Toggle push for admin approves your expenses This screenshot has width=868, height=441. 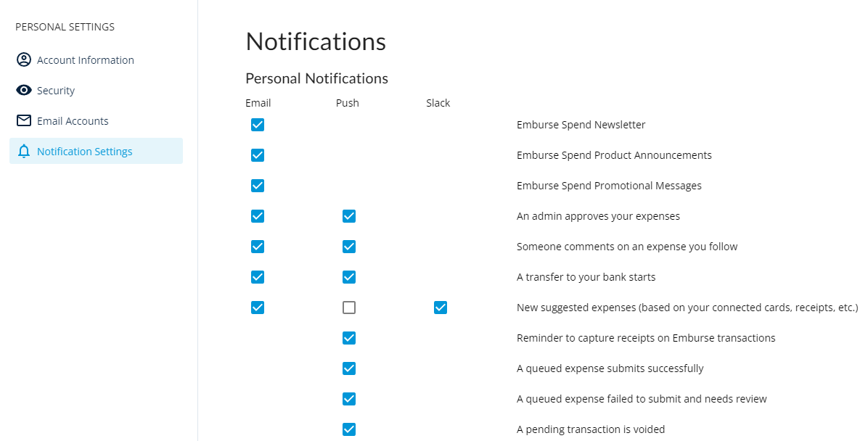pos(349,216)
